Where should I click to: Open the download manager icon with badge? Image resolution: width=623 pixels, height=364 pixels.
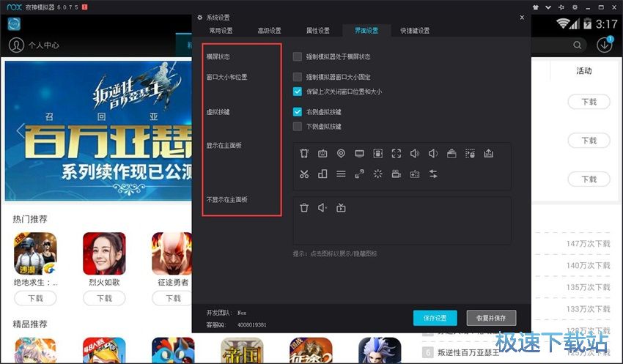[x=605, y=45]
